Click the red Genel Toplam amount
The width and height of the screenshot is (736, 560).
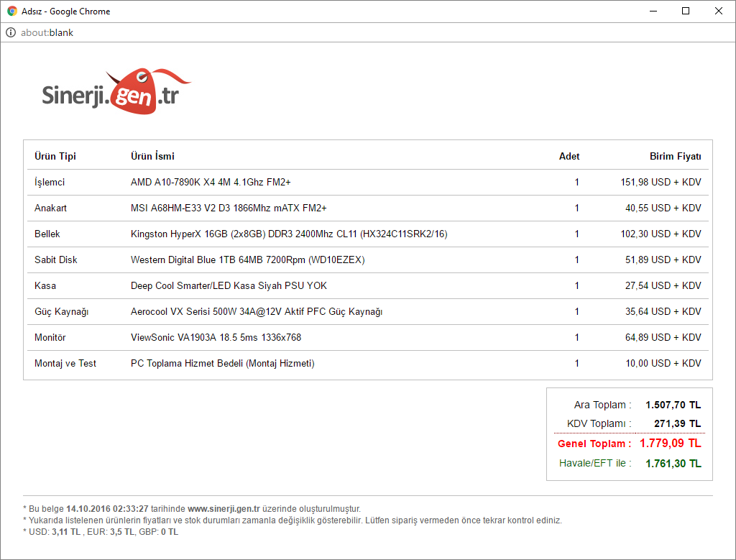click(x=670, y=444)
